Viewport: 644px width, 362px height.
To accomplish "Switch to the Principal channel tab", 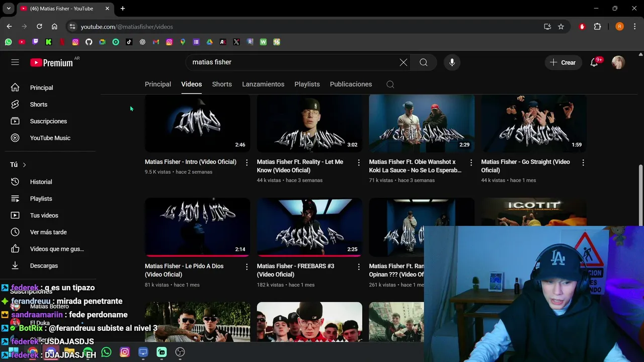I will click(x=158, y=84).
